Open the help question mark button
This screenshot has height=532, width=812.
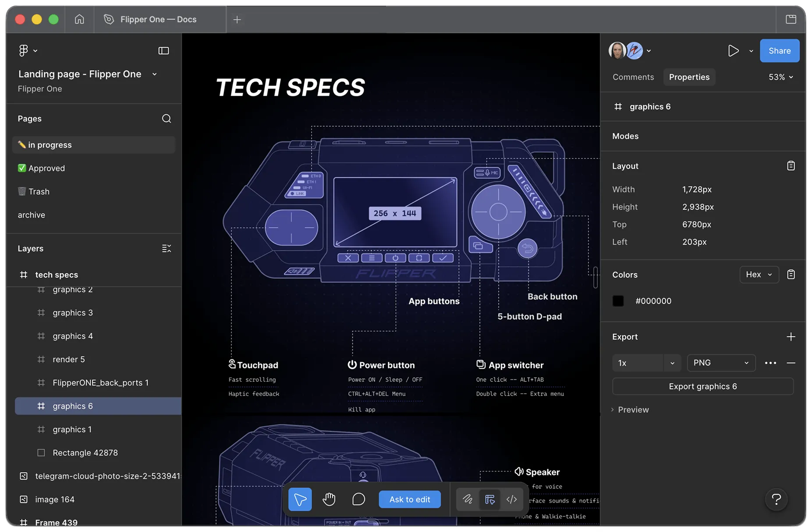click(x=776, y=499)
